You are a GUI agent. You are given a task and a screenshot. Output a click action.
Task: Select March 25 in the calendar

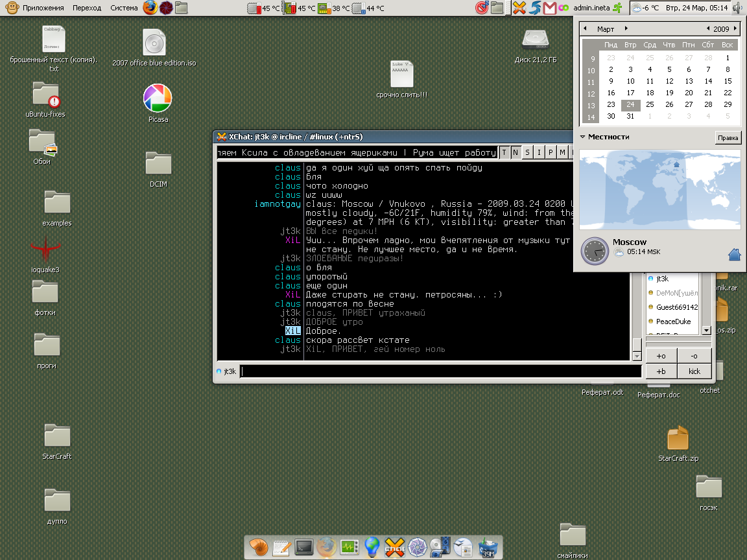click(650, 104)
